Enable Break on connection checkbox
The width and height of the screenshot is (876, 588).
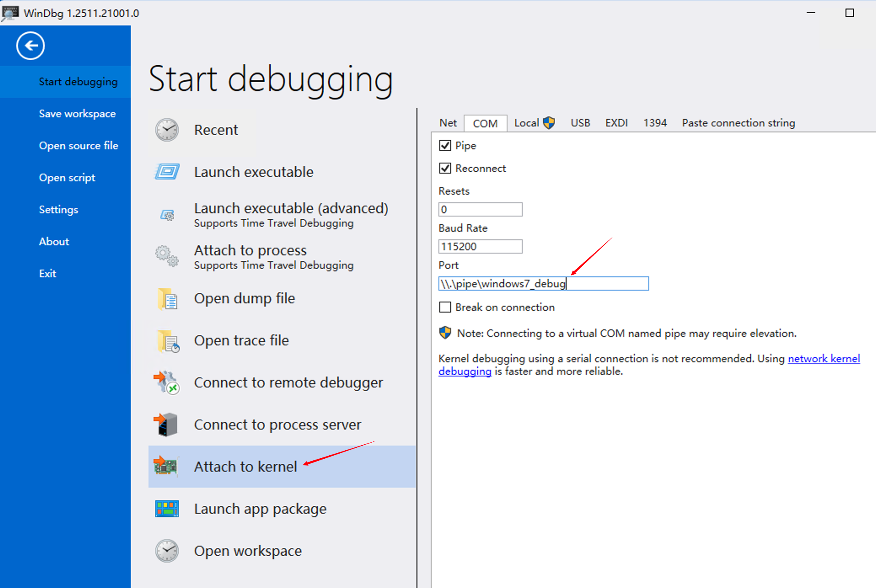point(445,307)
